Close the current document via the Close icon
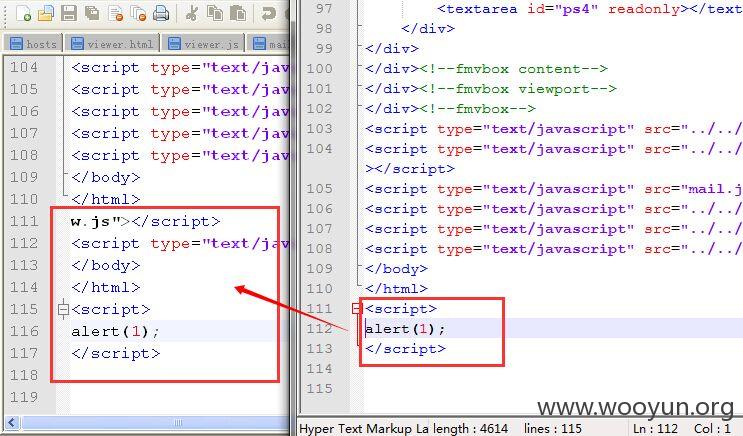 tap(115, 13)
